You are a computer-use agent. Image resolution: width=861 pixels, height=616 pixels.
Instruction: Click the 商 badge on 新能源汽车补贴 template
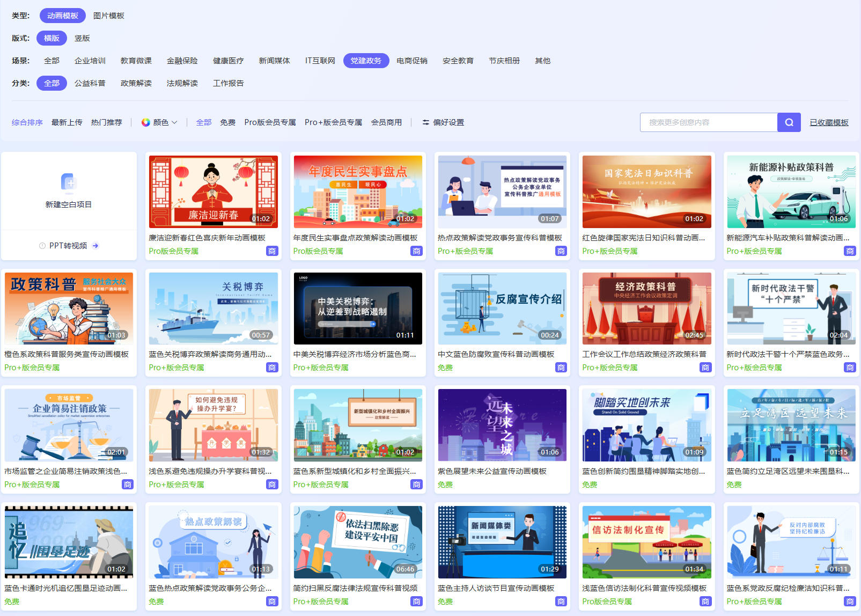coord(850,251)
